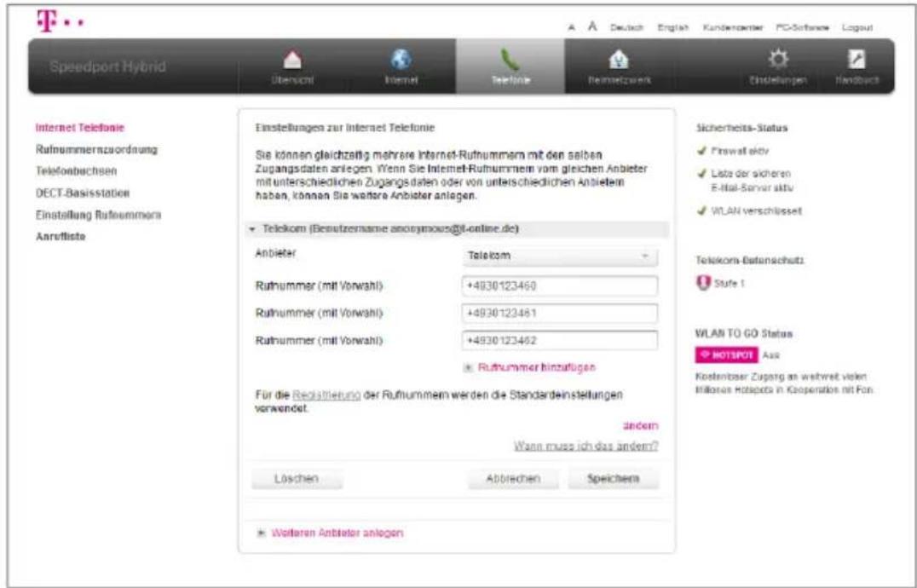917x588 pixels.
Task: Open the Anbieter Telekom dropdown
Action: point(560,256)
